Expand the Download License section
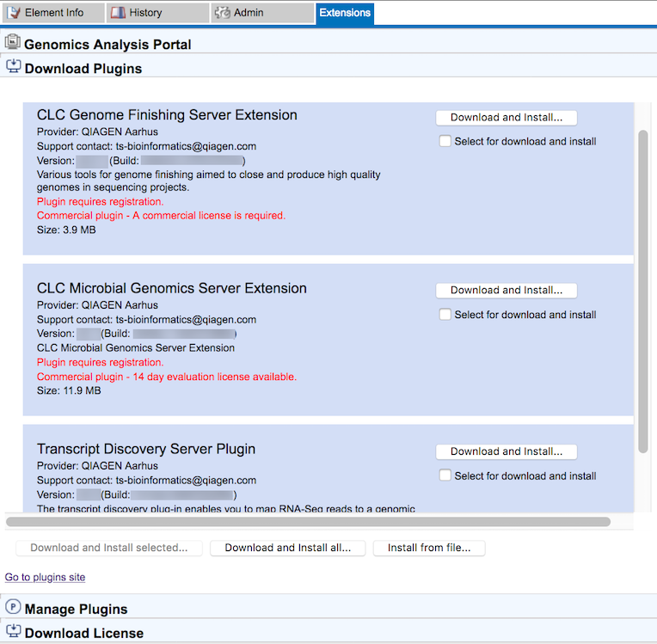This screenshot has width=657, height=644. coord(328,632)
